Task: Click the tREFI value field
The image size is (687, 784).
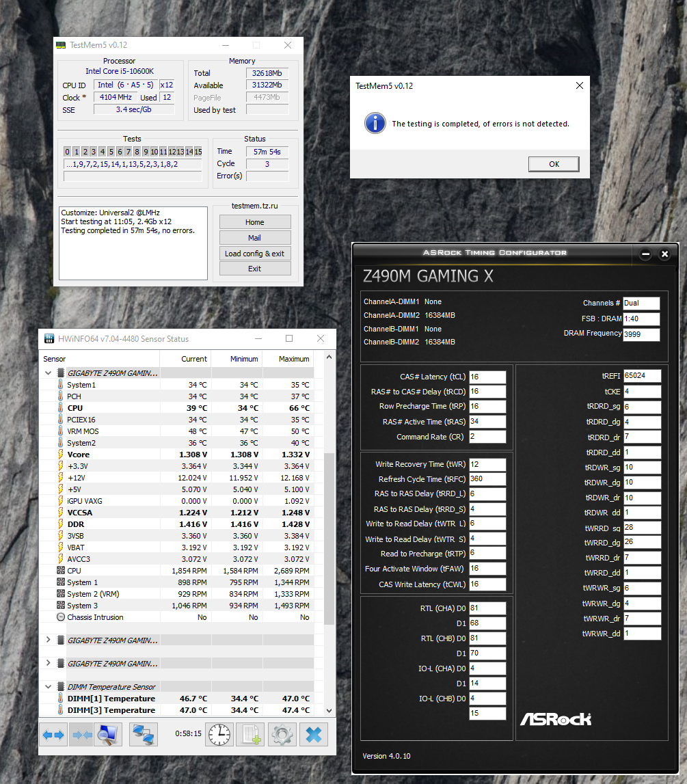Action: coord(642,376)
